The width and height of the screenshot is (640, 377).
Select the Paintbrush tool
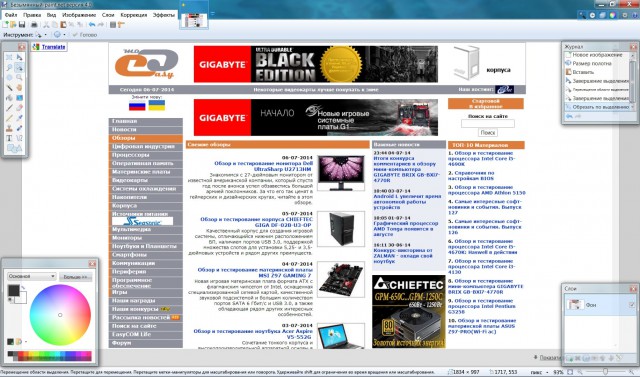point(9,108)
